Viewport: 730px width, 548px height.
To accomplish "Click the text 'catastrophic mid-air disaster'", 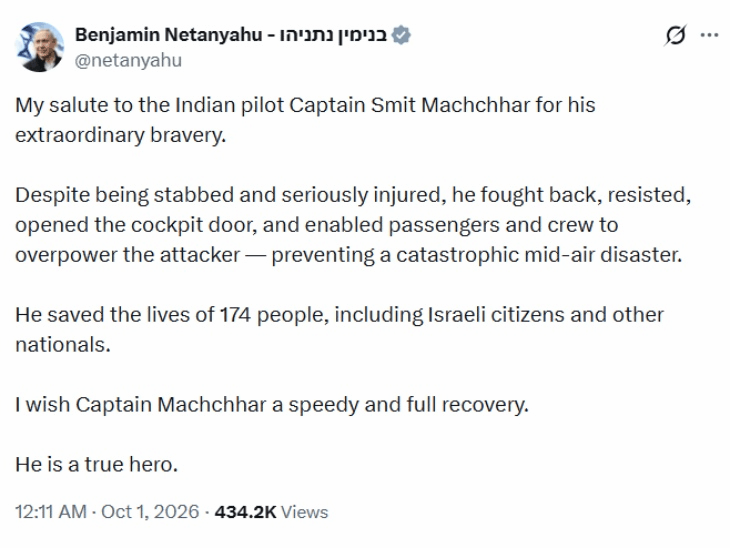I will click(x=539, y=255).
